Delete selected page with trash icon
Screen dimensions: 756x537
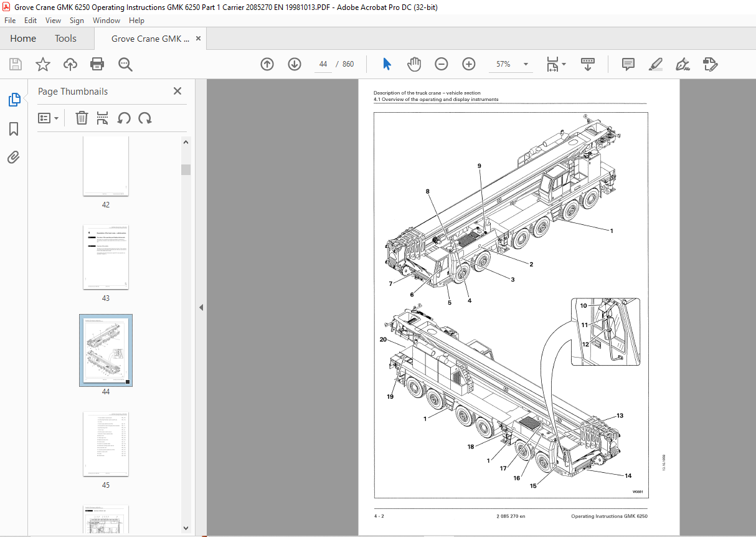[x=82, y=118]
